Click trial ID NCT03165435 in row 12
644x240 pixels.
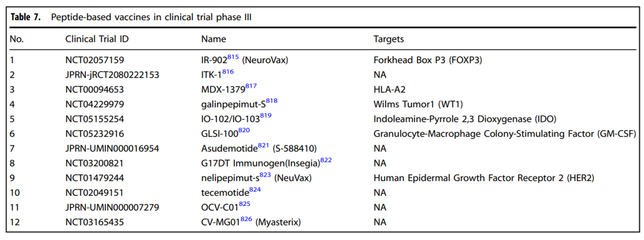click(x=94, y=222)
